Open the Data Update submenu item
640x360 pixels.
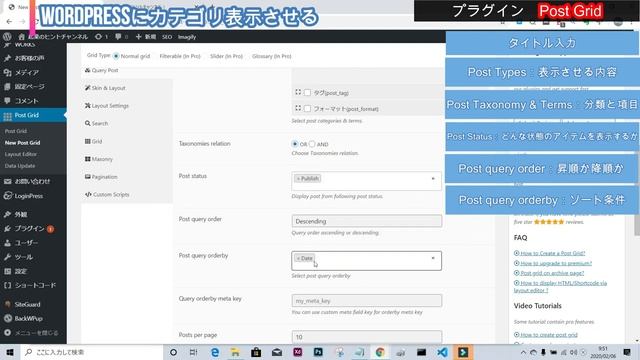click(x=20, y=166)
